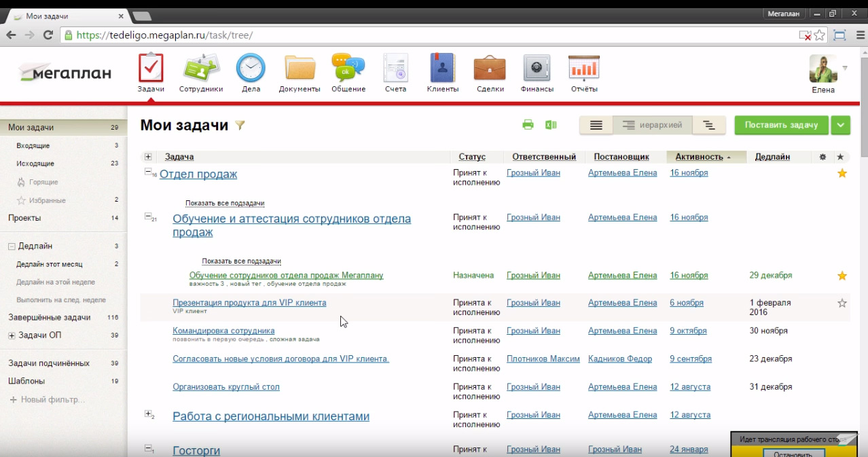The image size is (868, 457).
Task: Open the Документы folder icon
Action: [300, 69]
